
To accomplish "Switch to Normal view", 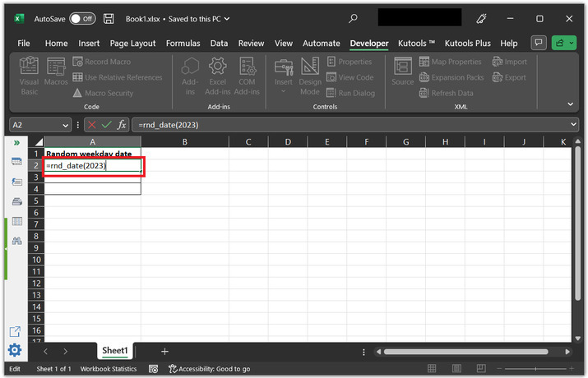I will coord(432,369).
